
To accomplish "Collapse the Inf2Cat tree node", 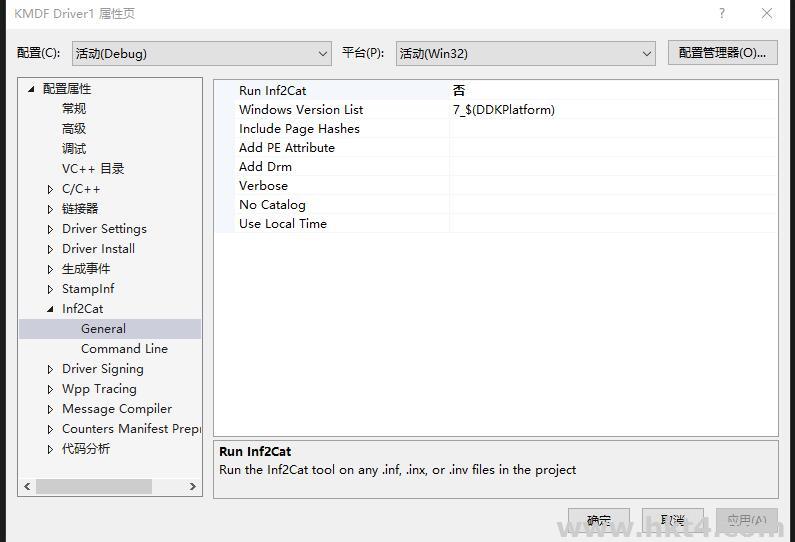I will click(51, 309).
